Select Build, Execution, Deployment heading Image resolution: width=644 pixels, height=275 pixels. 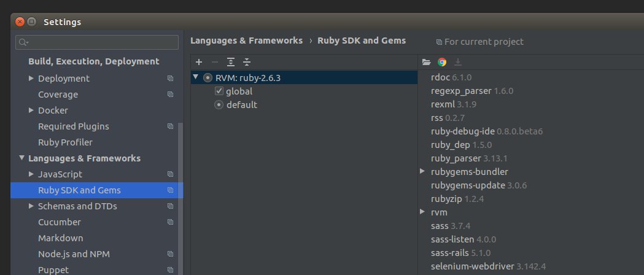pyautogui.click(x=94, y=61)
